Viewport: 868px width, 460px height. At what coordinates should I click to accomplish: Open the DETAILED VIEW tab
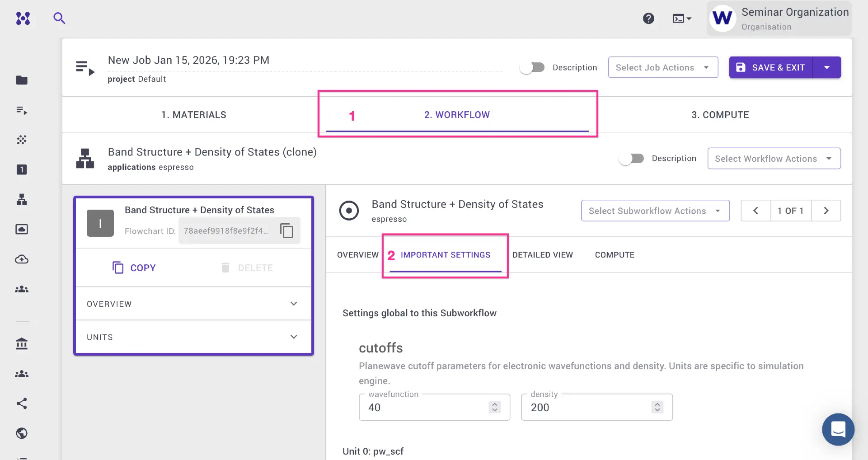543,254
